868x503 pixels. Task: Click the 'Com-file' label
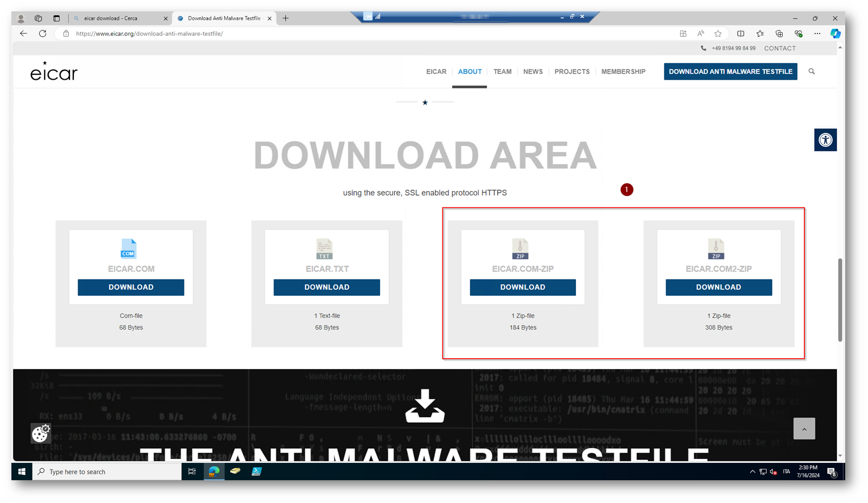click(131, 316)
